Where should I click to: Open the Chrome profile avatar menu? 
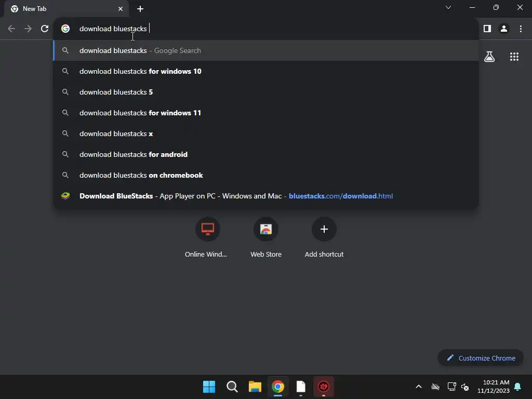pyautogui.click(x=504, y=29)
